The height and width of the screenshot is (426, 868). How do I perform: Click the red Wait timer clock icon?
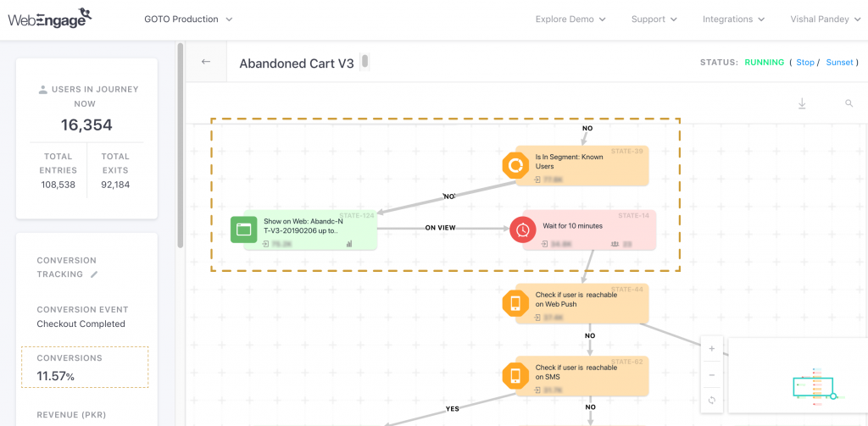pyautogui.click(x=522, y=230)
